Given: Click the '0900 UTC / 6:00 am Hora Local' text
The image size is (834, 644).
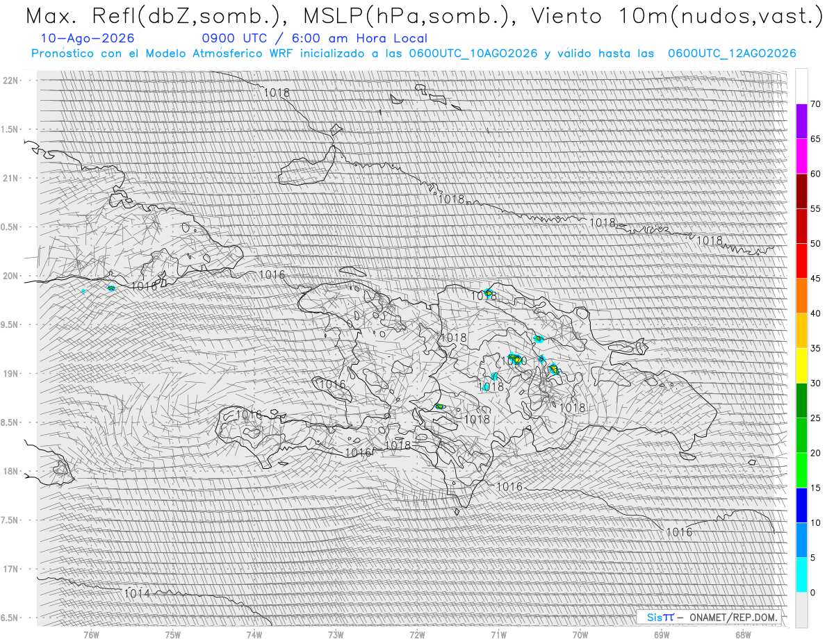Looking at the screenshot, I should click(315, 38).
